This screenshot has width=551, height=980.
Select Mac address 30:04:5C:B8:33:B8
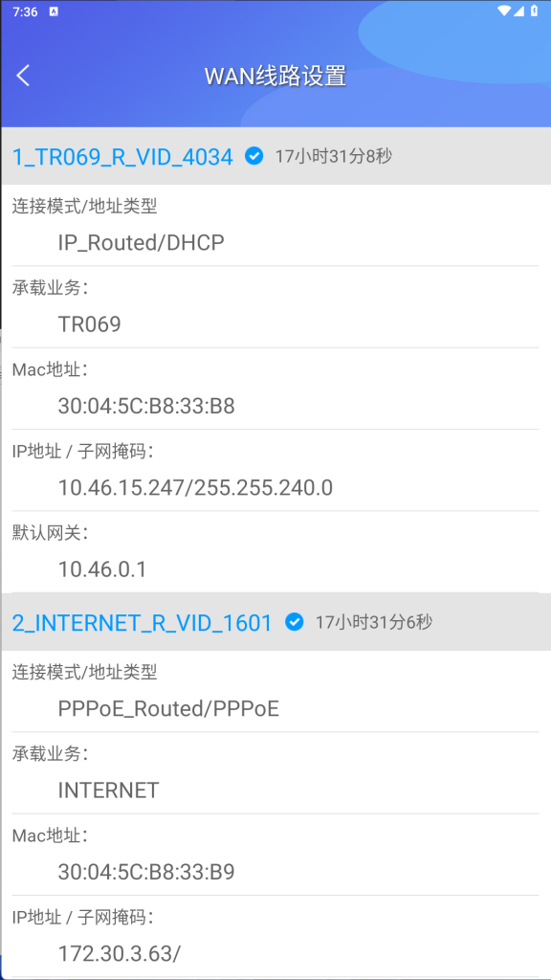[146, 406]
